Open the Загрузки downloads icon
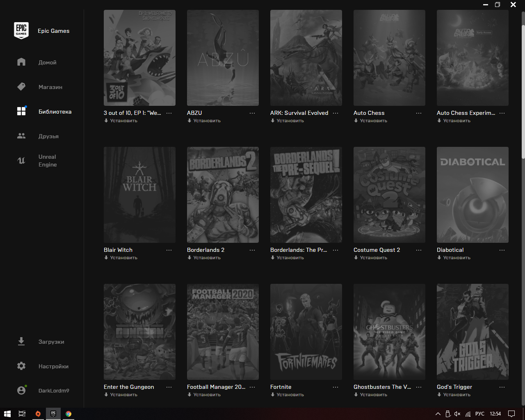This screenshot has width=525, height=420. pos(21,341)
